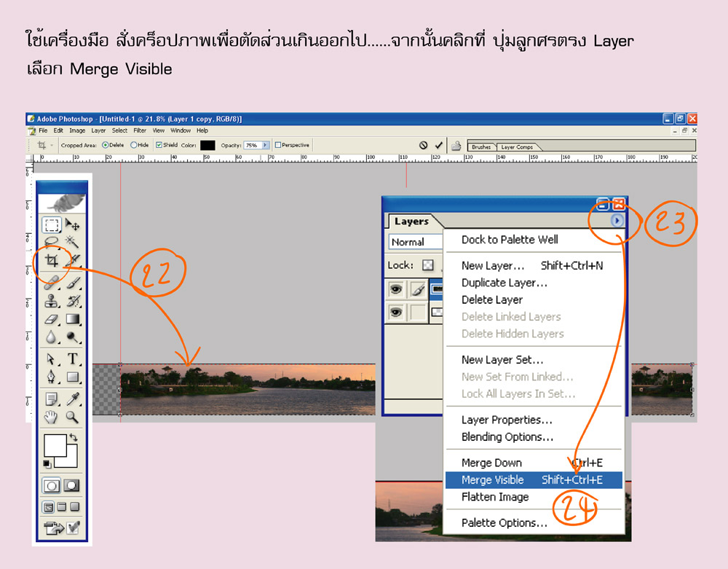
Task: Click the Layers tab
Action: click(411, 221)
